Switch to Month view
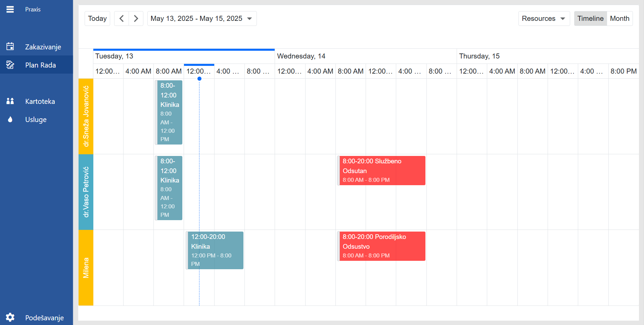Screen dimensions: 644x325 click(619, 18)
